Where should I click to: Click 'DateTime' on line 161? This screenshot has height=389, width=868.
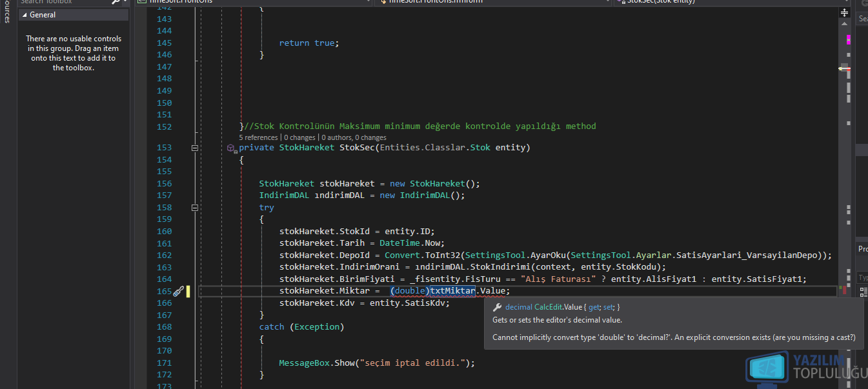tap(399, 243)
